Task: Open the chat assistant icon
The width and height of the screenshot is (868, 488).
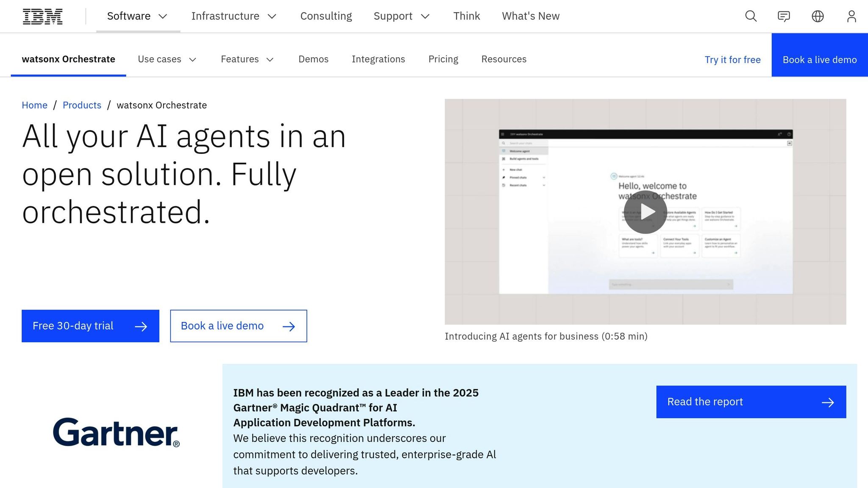Action: [784, 16]
